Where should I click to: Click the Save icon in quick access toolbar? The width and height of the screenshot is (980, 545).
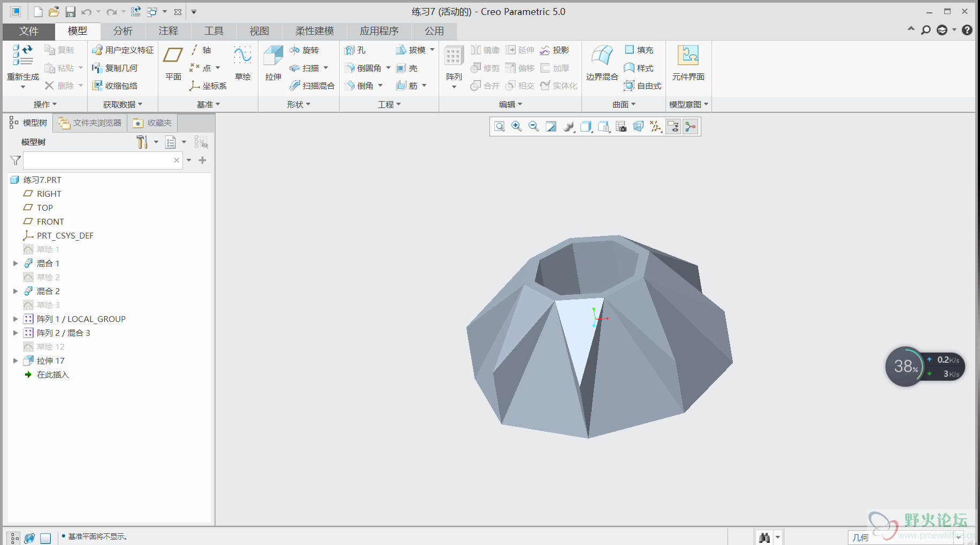coord(70,12)
